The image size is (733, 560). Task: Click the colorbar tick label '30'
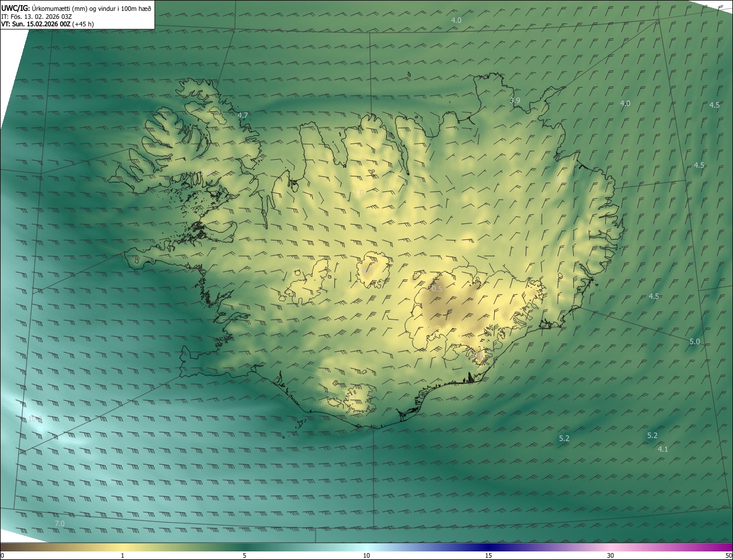[x=610, y=555]
